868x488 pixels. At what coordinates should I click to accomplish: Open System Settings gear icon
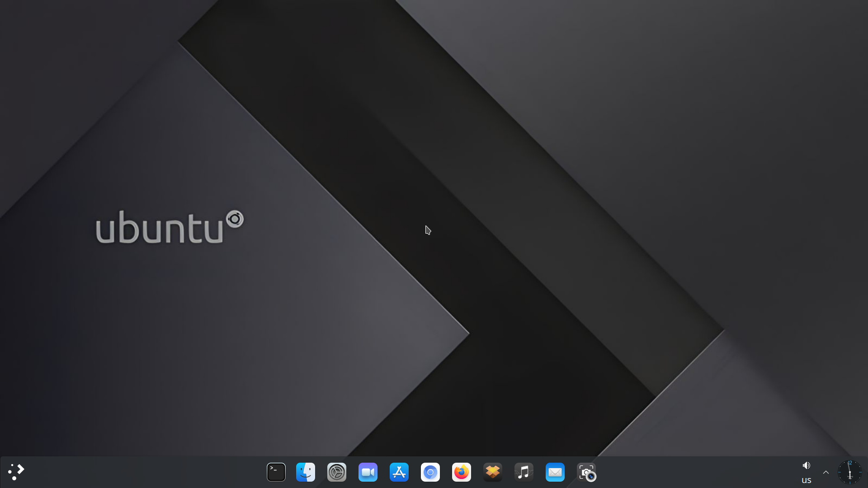click(x=337, y=472)
